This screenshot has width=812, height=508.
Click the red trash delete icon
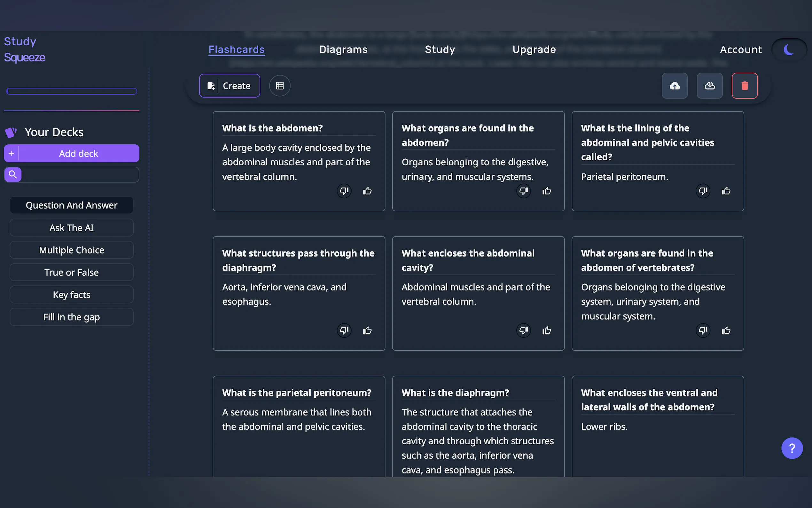[x=744, y=86]
